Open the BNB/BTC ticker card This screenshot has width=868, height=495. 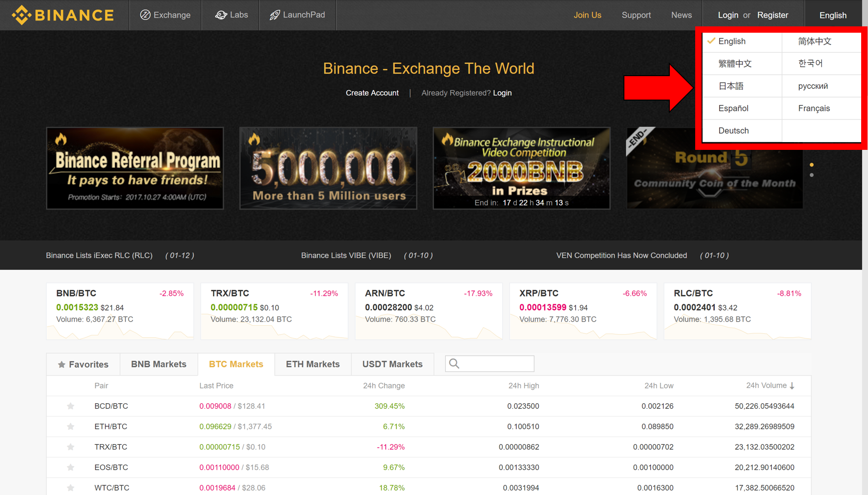click(x=120, y=311)
